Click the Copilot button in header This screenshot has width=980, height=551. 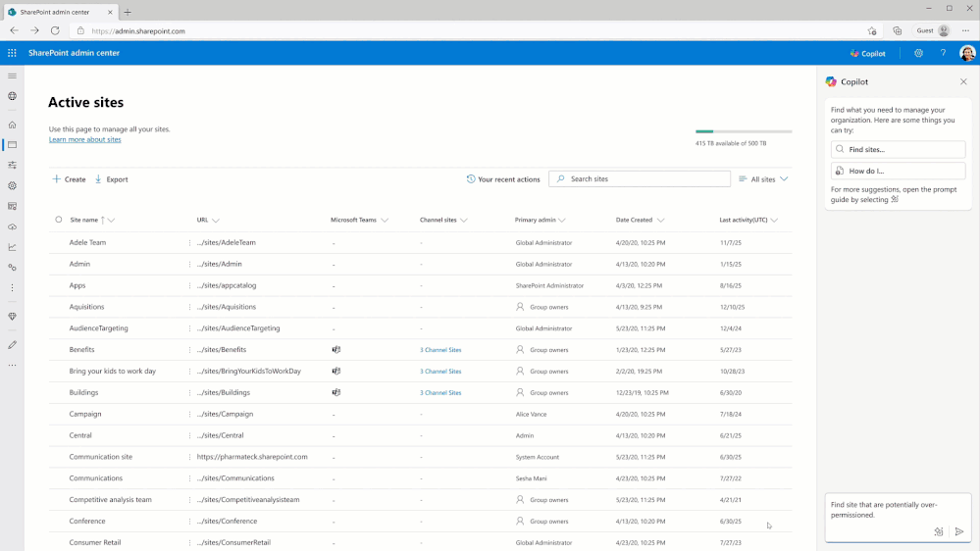867,53
